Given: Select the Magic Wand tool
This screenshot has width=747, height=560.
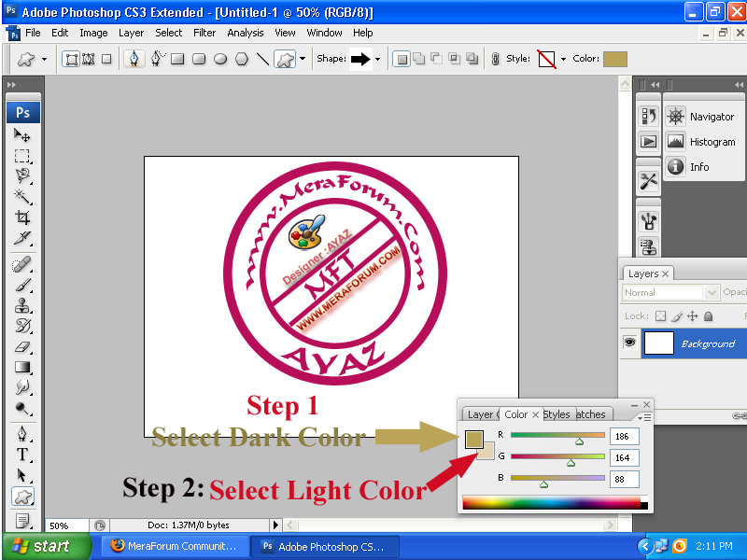Looking at the screenshot, I should [x=21, y=196].
